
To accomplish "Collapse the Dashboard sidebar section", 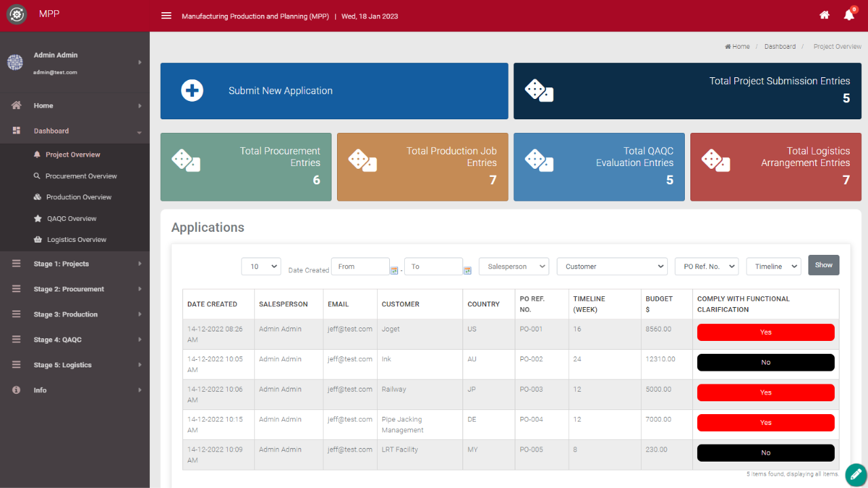I will click(75, 131).
